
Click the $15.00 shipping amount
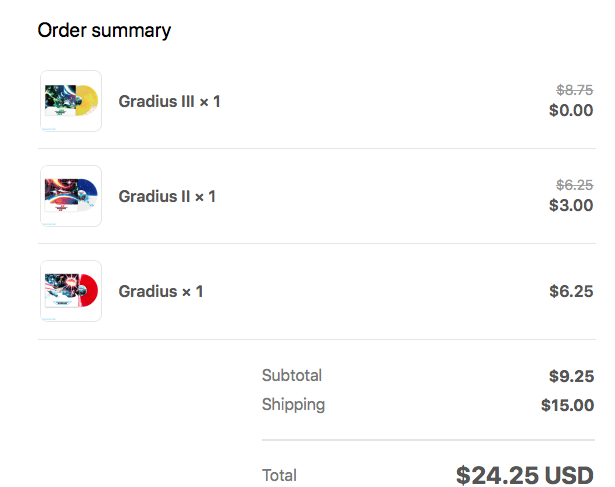click(x=567, y=405)
